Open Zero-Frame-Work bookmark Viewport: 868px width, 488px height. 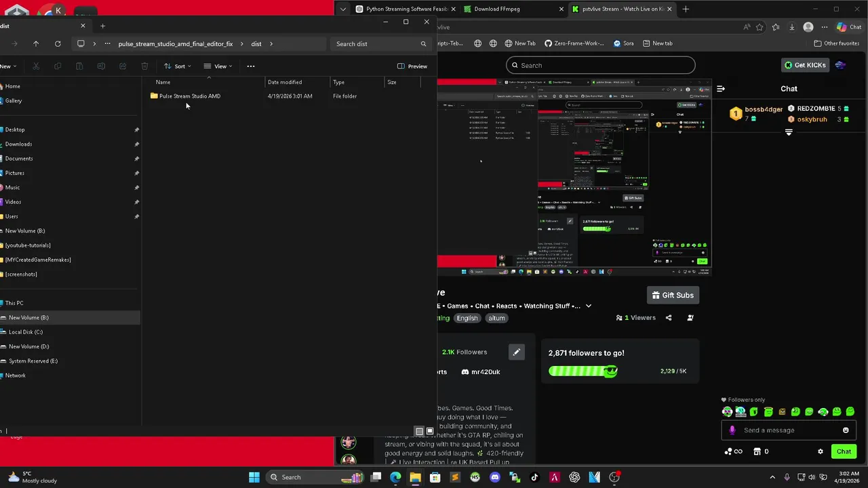(x=574, y=43)
